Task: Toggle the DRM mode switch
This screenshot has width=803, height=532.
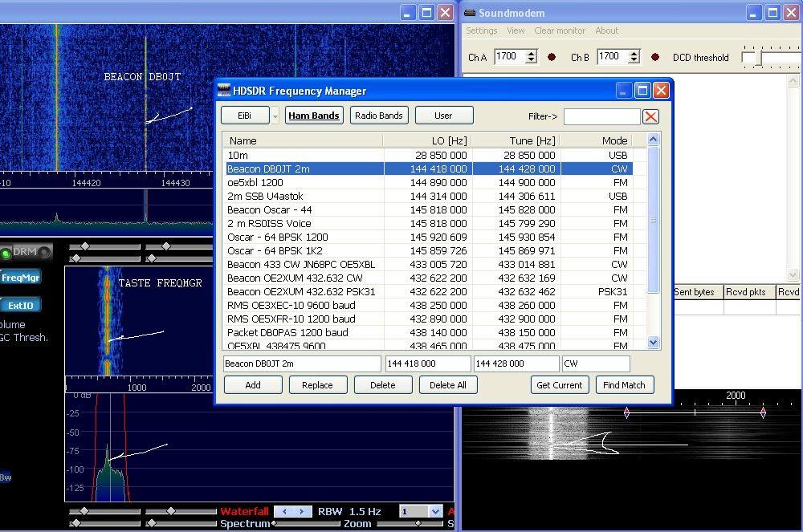Action: pyautogui.click(x=26, y=253)
